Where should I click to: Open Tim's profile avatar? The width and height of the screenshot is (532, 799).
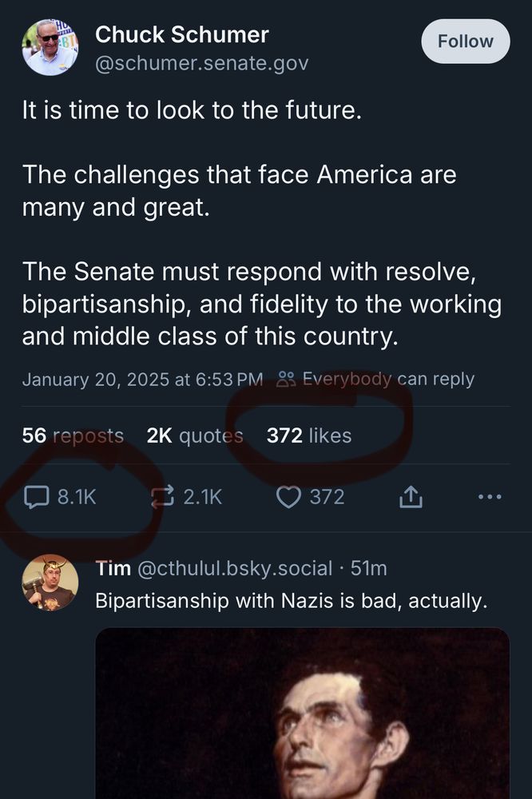(50, 582)
